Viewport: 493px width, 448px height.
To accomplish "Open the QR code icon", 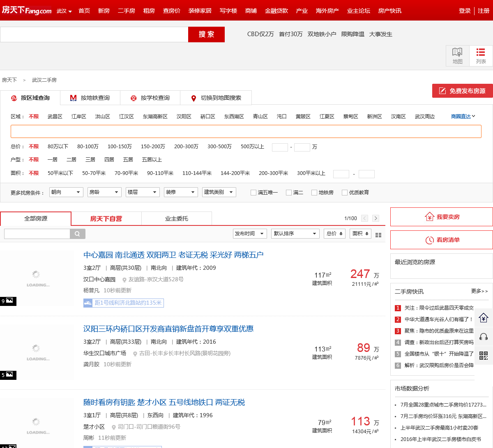I will coord(484,356).
